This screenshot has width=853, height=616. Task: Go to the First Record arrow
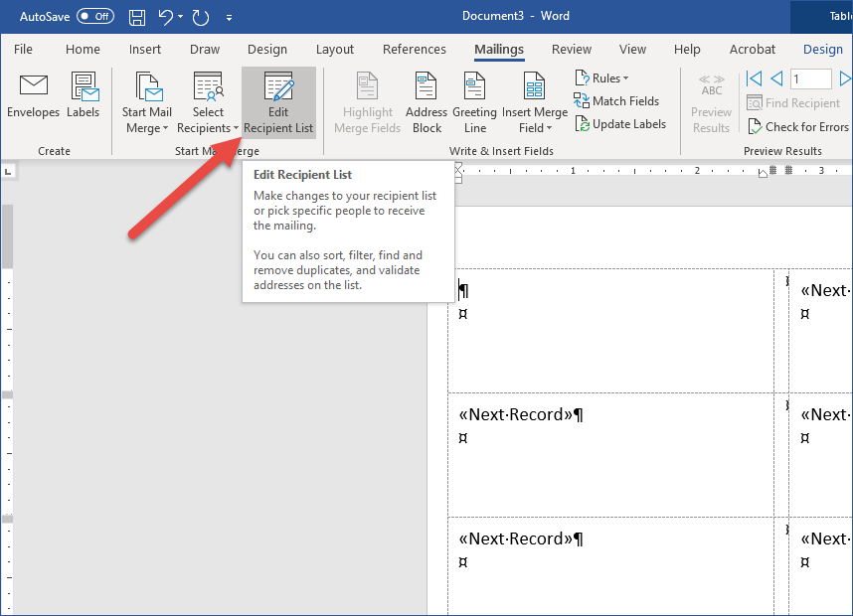point(754,78)
